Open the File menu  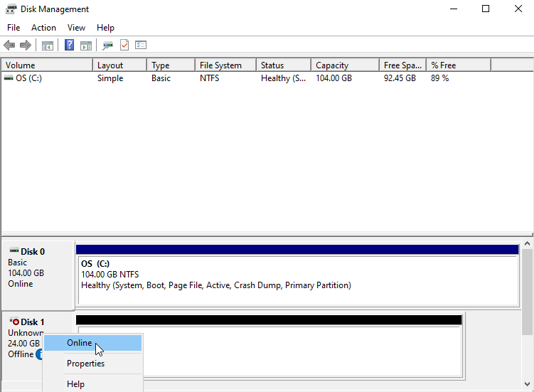tap(14, 28)
